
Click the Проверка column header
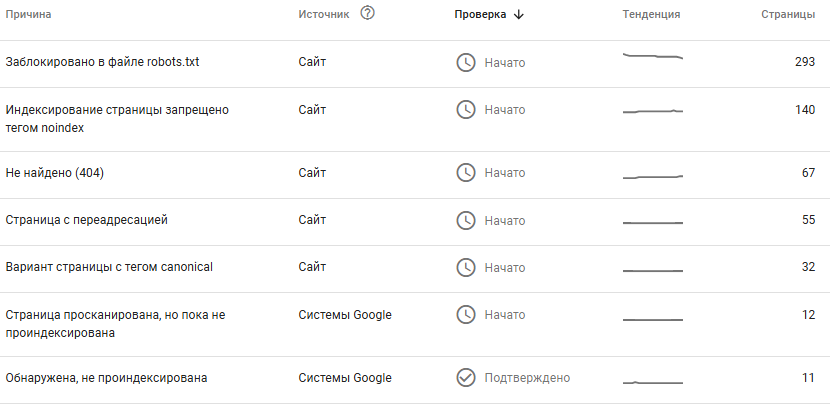coord(480,15)
